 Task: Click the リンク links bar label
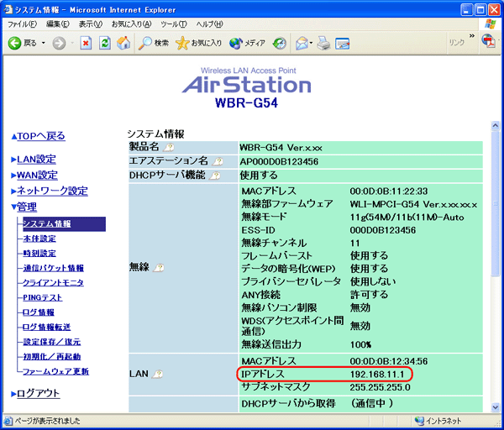tap(457, 43)
